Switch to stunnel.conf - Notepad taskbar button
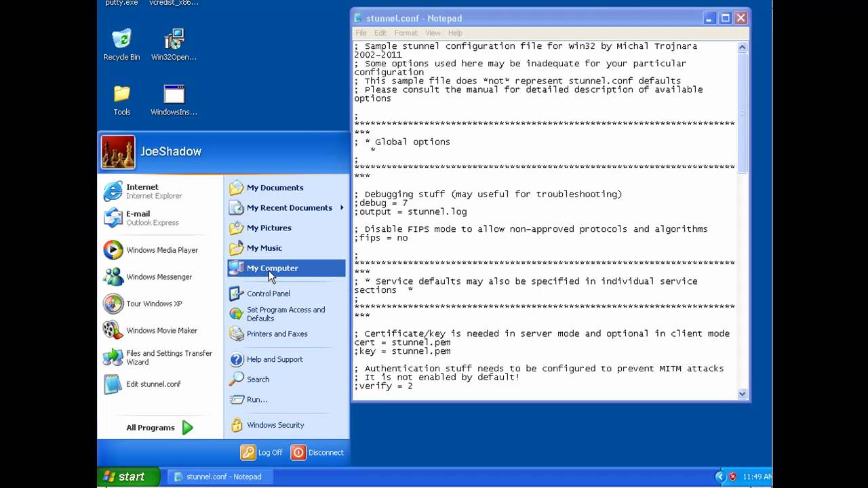Viewport: 868px width, 488px height. tap(220, 476)
